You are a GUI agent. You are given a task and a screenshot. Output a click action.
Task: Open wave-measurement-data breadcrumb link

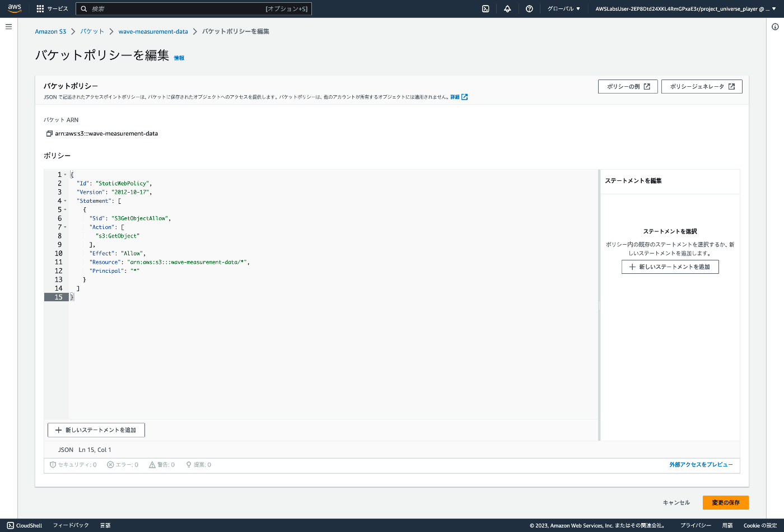(x=153, y=31)
